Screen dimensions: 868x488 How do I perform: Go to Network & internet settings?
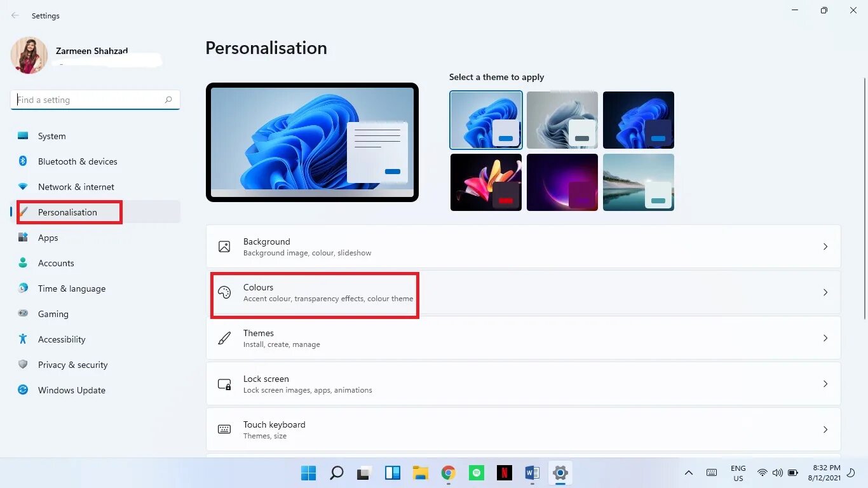95,187
